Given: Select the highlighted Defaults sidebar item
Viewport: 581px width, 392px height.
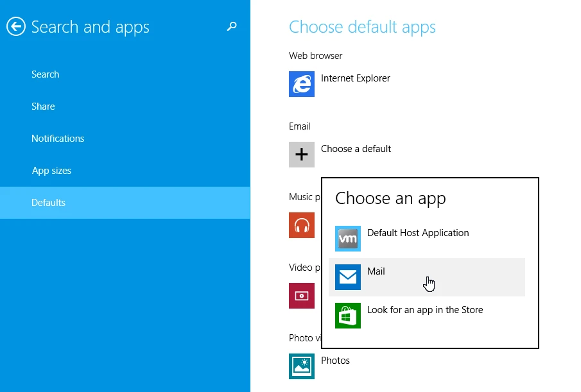Looking at the screenshot, I should 49,203.
